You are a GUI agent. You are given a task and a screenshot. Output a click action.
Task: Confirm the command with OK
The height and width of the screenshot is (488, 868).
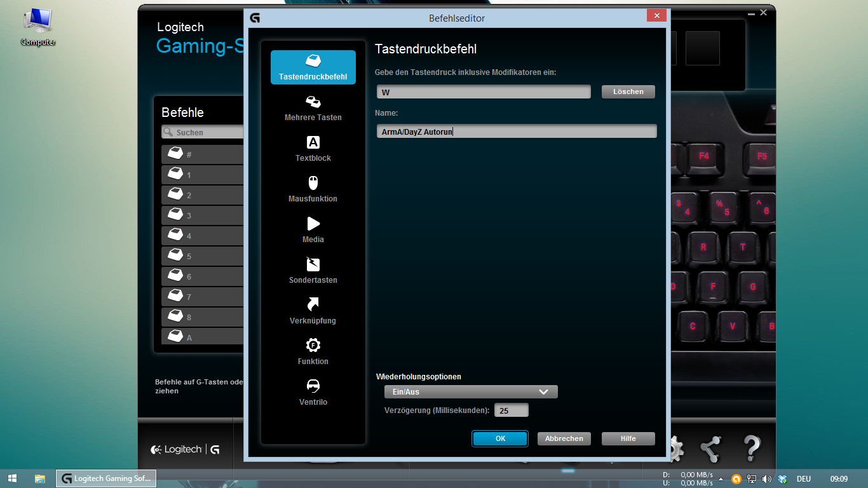(500, 438)
